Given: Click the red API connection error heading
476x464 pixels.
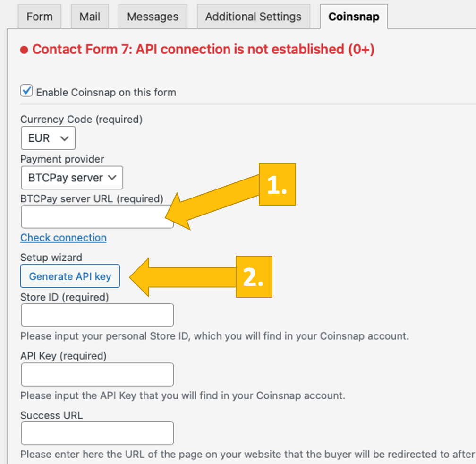Looking at the screenshot, I should (203, 49).
